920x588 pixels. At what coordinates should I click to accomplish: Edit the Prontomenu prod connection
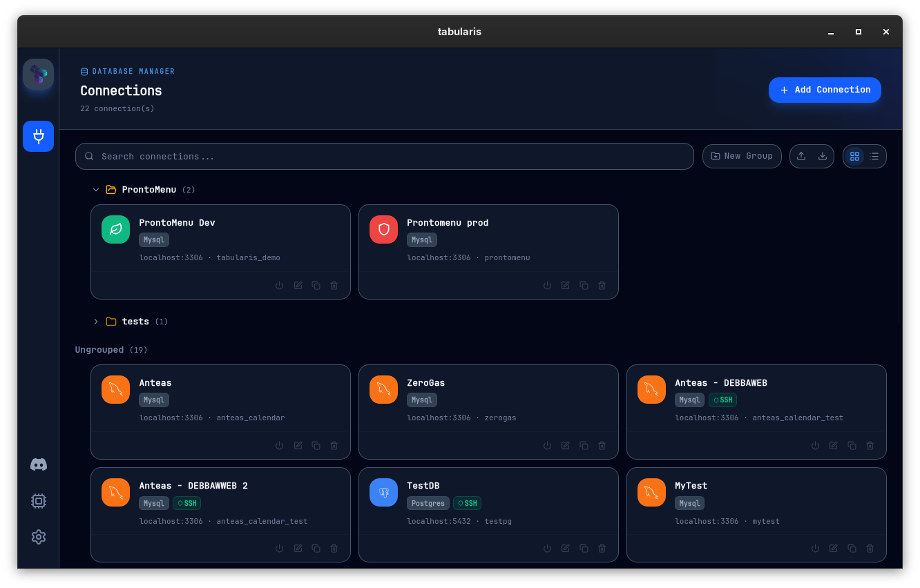click(x=566, y=285)
